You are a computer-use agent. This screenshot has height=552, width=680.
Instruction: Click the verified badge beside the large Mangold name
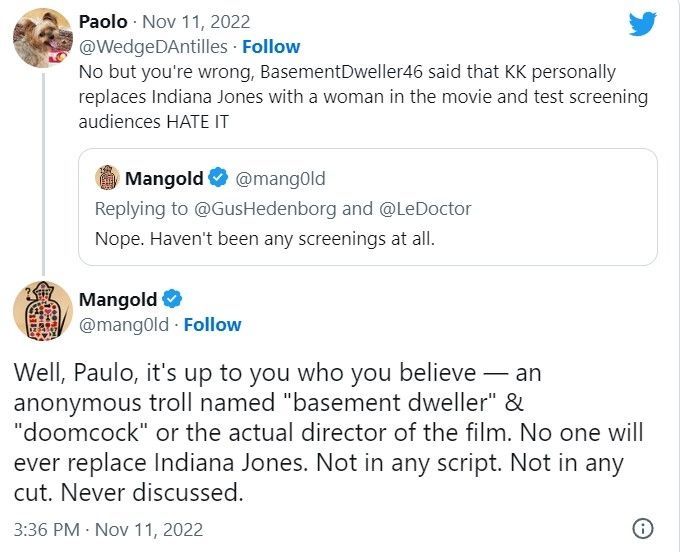[x=172, y=300]
